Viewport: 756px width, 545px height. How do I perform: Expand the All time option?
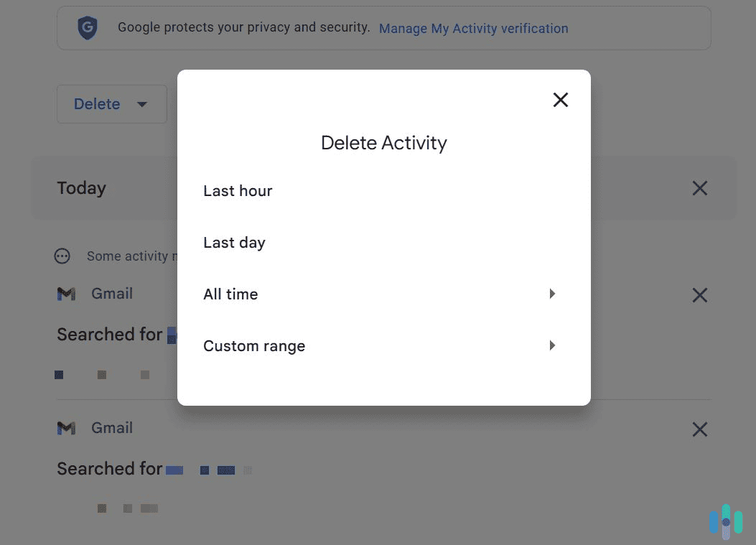tap(552, 294)
